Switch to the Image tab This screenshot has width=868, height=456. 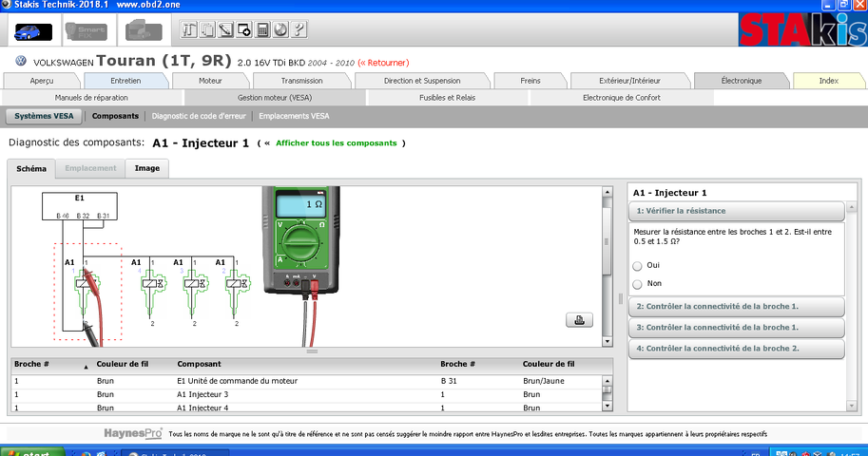[147, 168]
